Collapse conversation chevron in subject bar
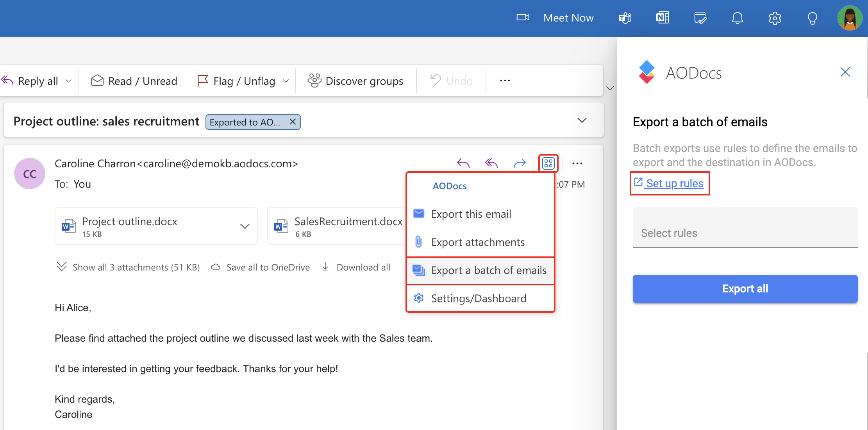This screenshot has width=868, height=430. [582, 120]
